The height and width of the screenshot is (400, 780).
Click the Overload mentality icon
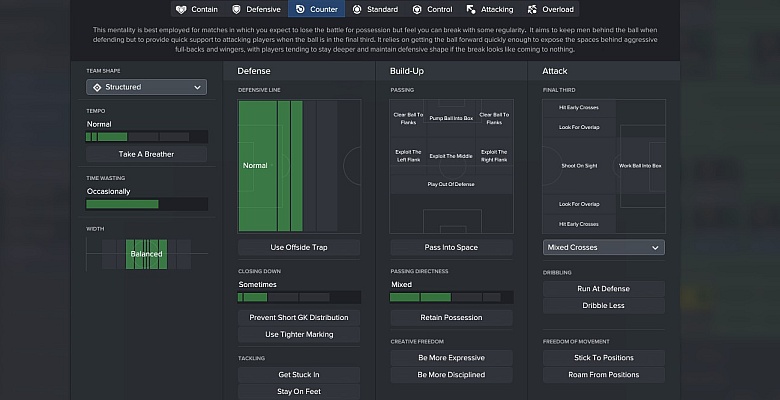(532, 9)
